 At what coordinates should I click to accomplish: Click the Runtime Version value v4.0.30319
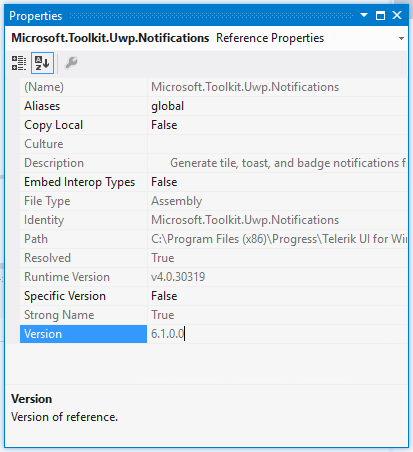(x=178, y=277)
